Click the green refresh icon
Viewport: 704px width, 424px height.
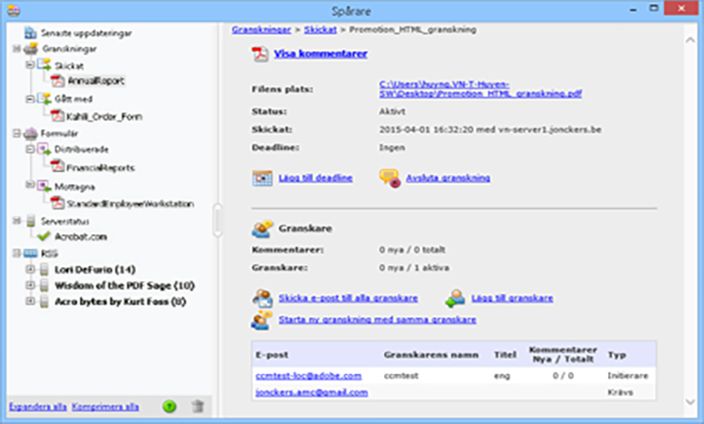[x=169, y=406]
